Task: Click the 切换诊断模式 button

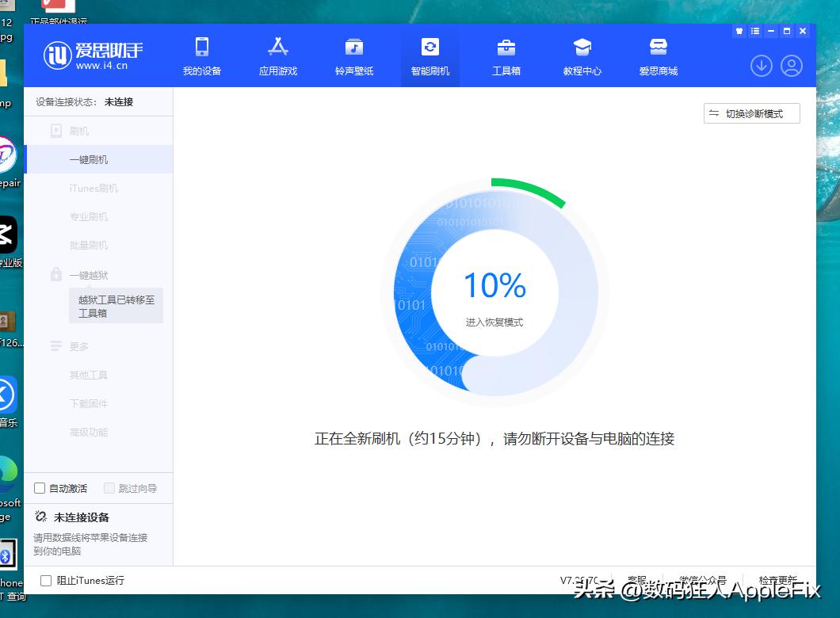Action: [x=750, y=113]
